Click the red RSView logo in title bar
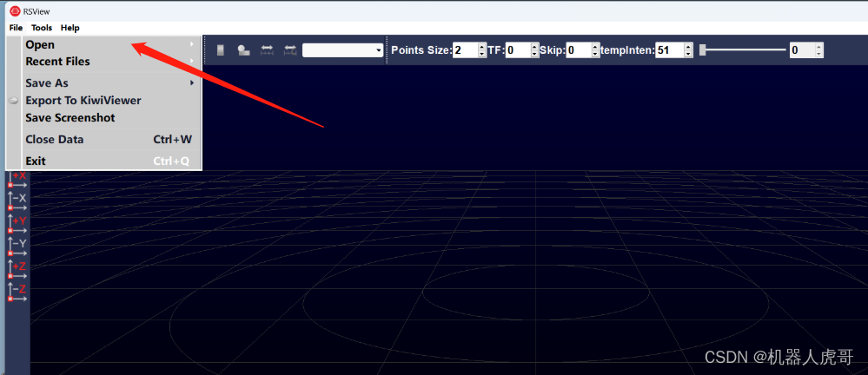Image resolution: width=868 pixels, height=375 pixels. (x=15, y=11)
